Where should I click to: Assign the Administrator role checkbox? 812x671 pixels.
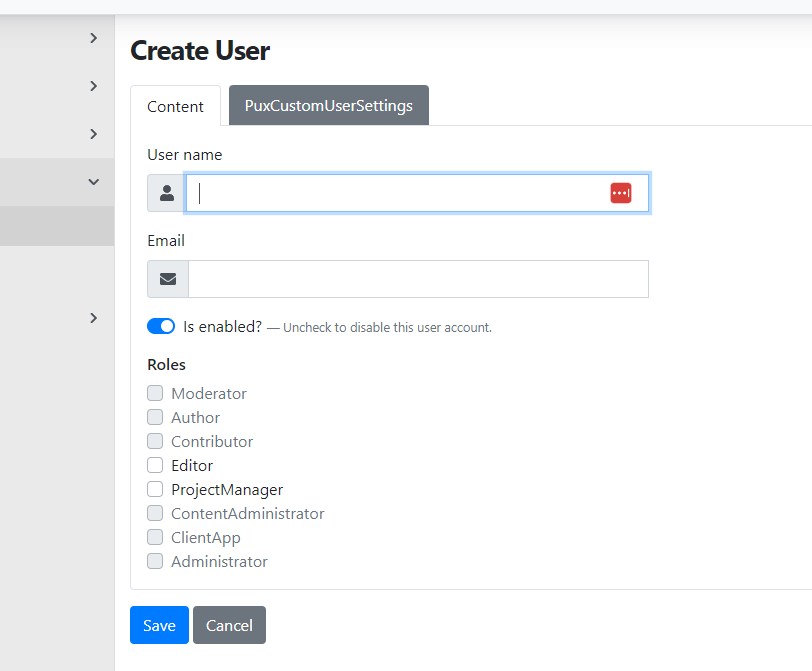[x=155, y=562]
